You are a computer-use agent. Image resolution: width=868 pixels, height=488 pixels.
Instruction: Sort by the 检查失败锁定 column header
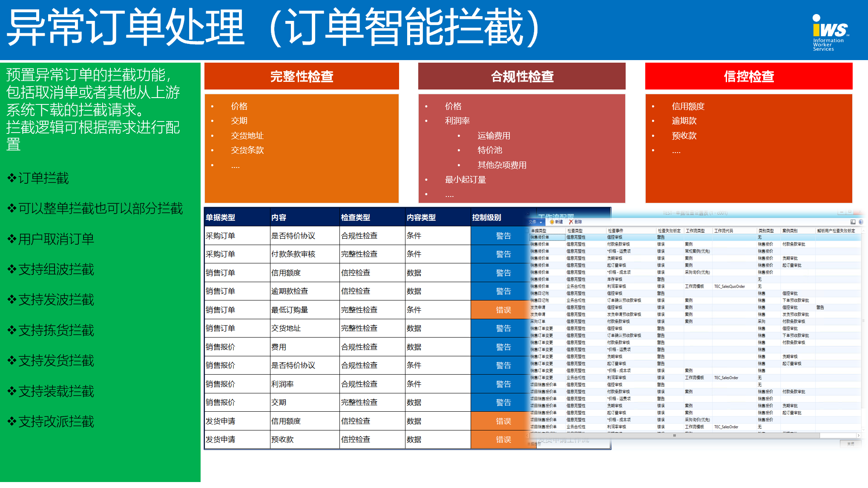669,231
